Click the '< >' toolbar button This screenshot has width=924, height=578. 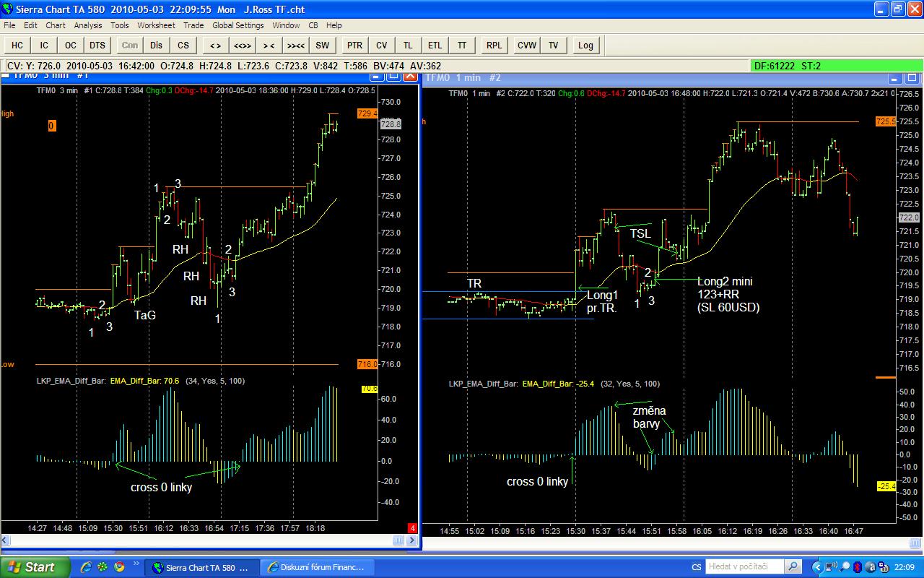pos(215,45)
